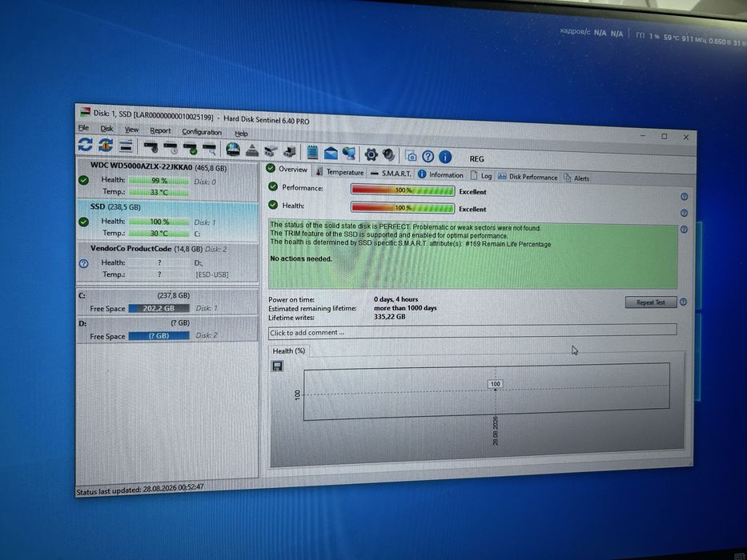This screenshot has height=560, width=747.
Task: Click the Health 100 % bar in Overview
Action: [403, 208]
